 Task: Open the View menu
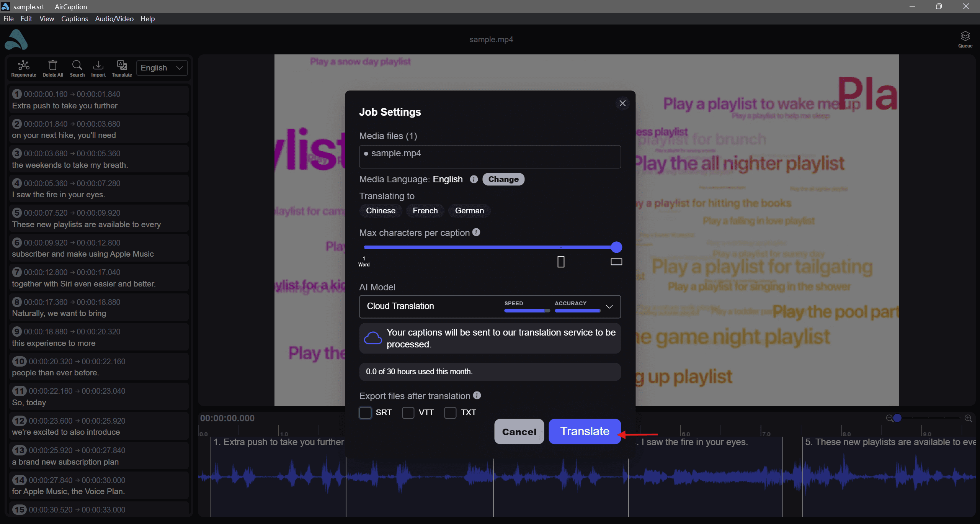pos(47,19)
